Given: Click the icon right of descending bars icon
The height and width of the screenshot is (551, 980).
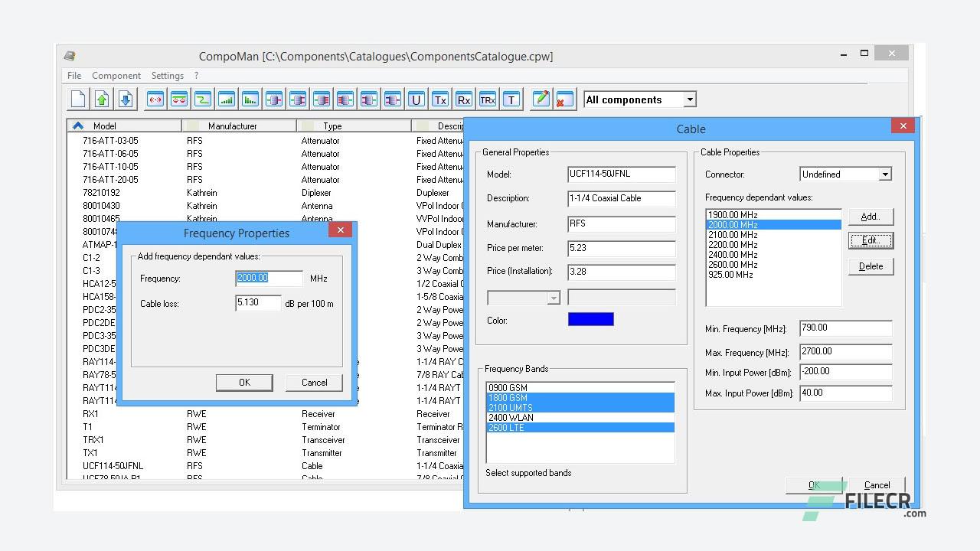Looking at the screenshot, I should point(274,99).
